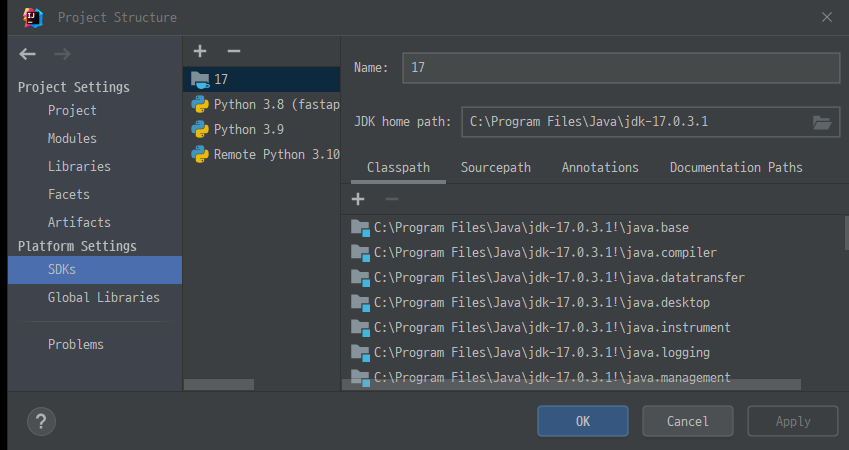Switch to the Documentation Paths tab
This screenshot has width=849, height=450.
point(736,167)
